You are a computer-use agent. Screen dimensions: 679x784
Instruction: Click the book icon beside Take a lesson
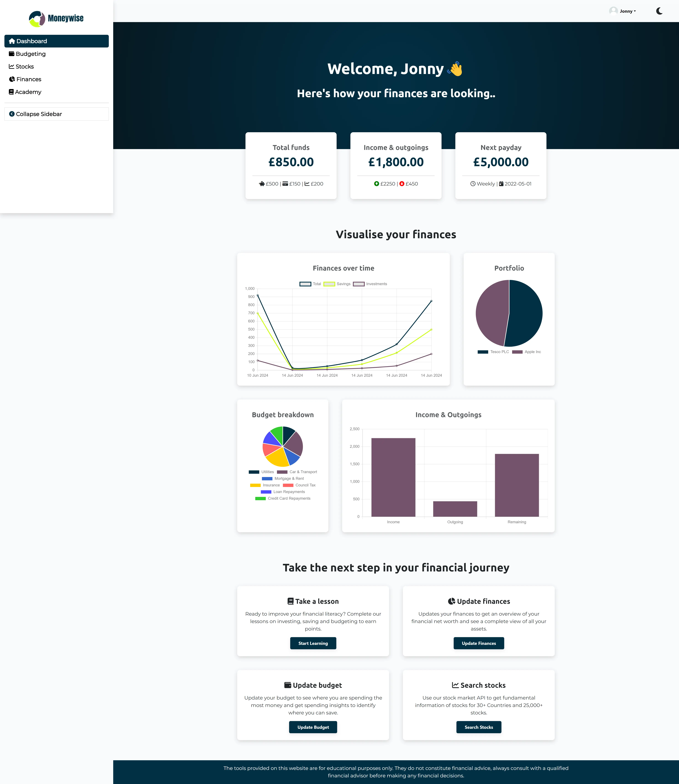pos(291,601)
